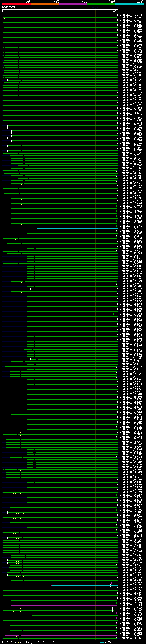
Task: Select the BP033385 query name
Action: pyautogui.click(x=8, y=8)
